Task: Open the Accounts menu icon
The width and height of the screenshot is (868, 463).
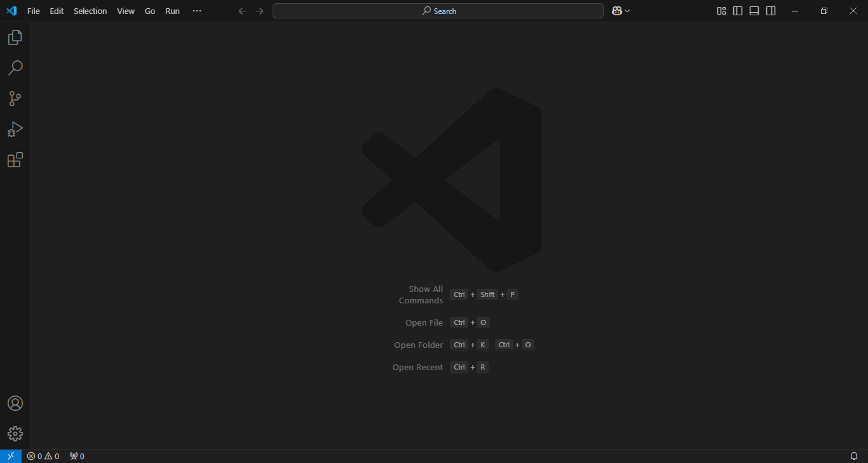Action: [15, 403]
